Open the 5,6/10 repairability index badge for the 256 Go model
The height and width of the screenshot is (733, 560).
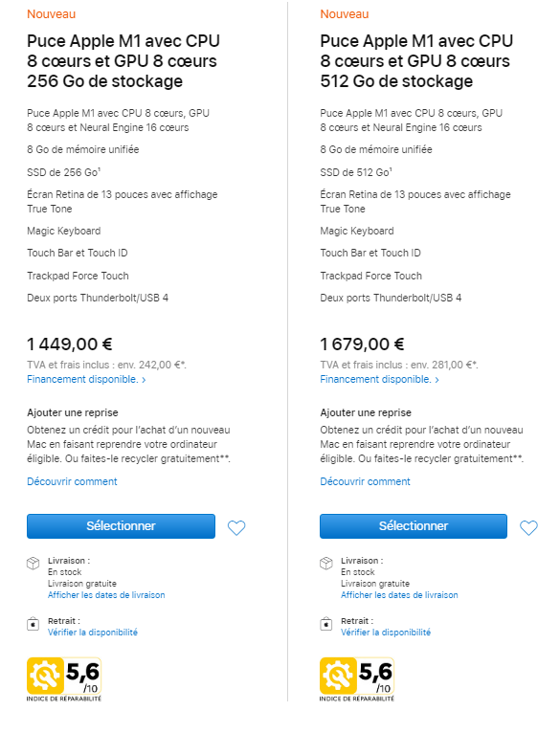(64, 678)
